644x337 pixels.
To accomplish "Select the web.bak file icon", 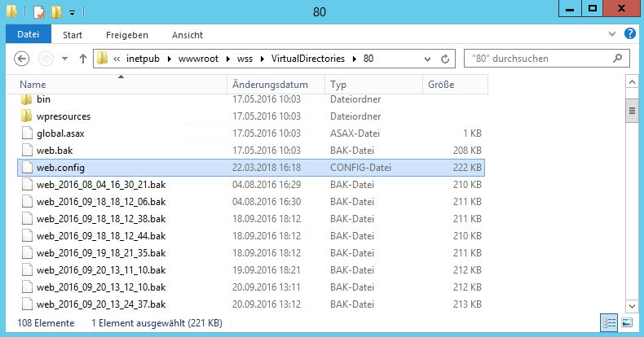I will tap(27, 151).
